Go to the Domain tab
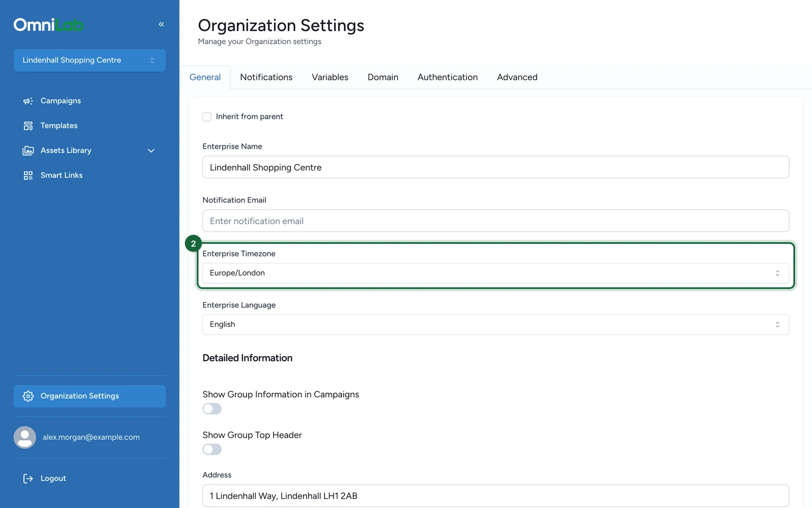Image resolution: width=812 pixels, height=508 pixels. pos(383,77)
